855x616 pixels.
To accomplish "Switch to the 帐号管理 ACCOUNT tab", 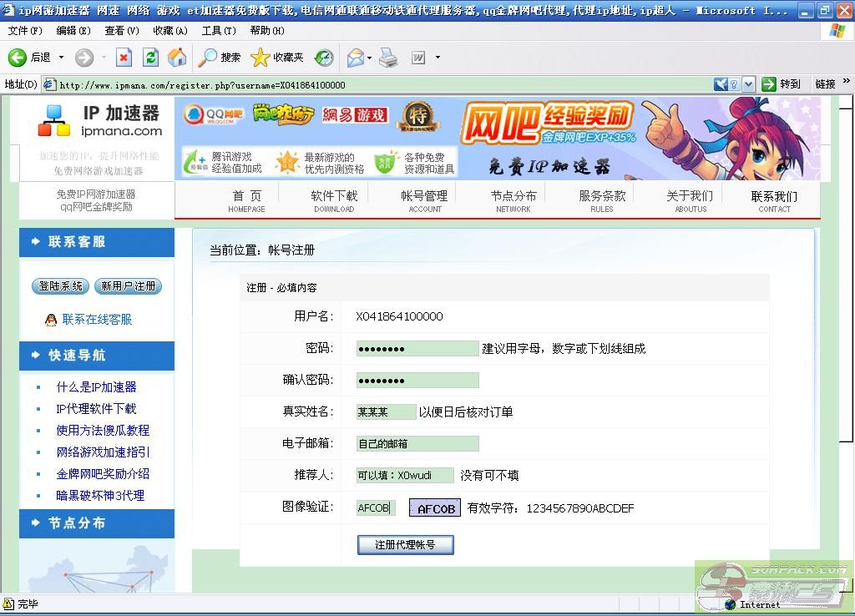I will (426, 200).
